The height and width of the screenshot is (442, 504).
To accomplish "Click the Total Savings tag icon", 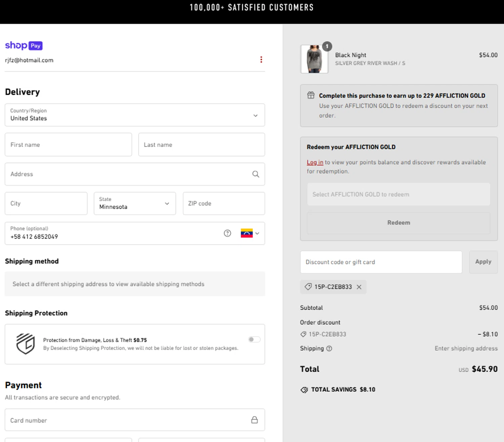I will click(x=304, y=390).
